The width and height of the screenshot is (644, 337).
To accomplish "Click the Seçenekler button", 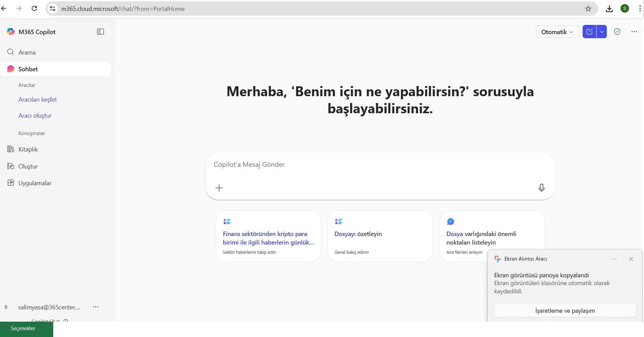I will click(27, 329).
